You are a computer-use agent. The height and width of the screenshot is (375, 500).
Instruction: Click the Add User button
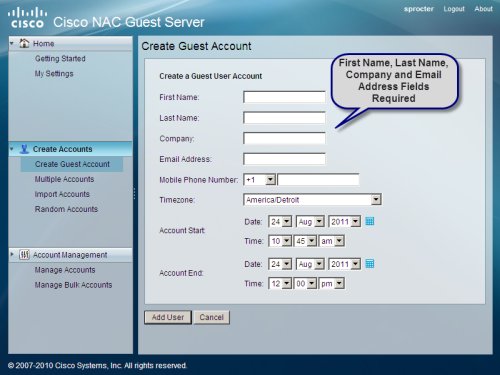[168, 317]
